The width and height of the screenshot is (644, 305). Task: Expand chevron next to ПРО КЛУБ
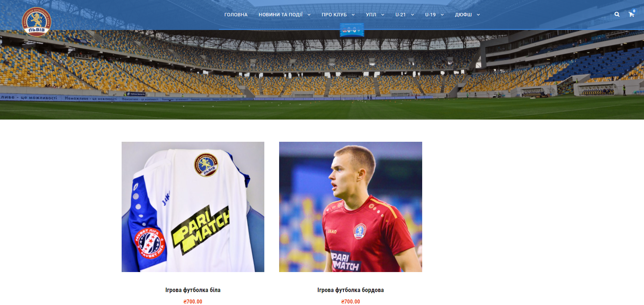coord(353,15)
